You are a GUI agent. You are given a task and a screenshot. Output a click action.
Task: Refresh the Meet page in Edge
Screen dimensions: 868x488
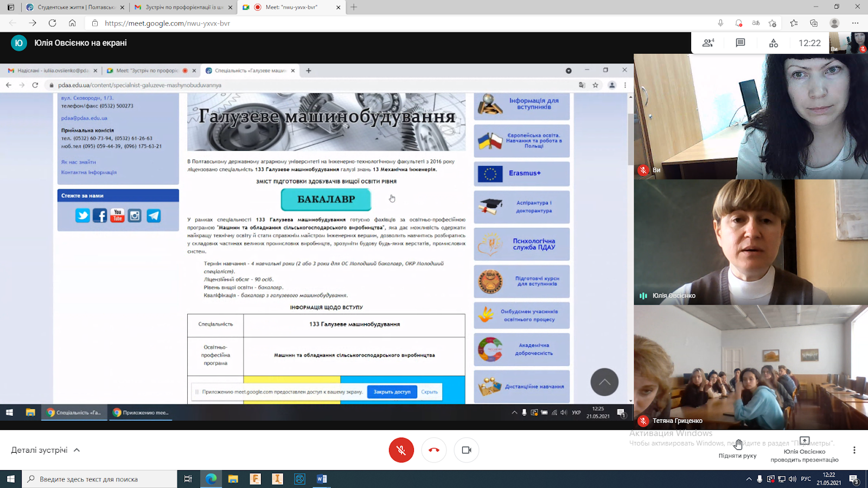(52, 23)
